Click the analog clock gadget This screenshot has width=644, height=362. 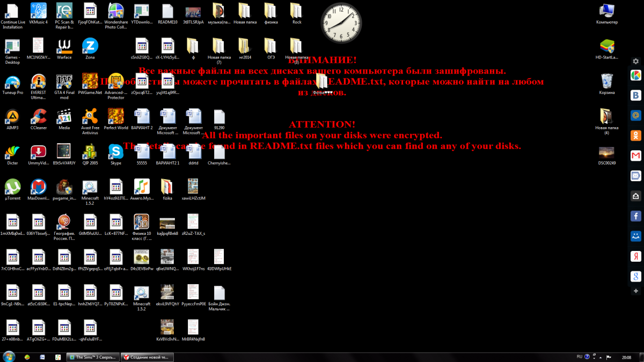click(x=341, y=23)
